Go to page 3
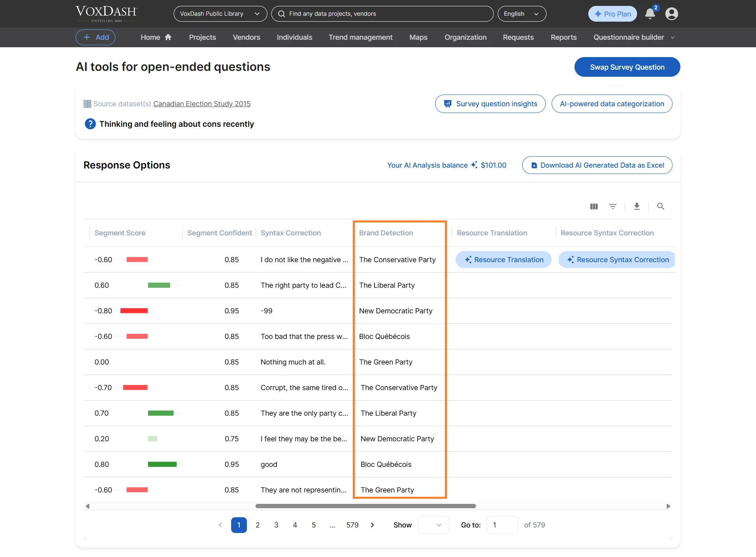Image resolution: width=756 pixels, height=557 pixels. tap(276, 525)
